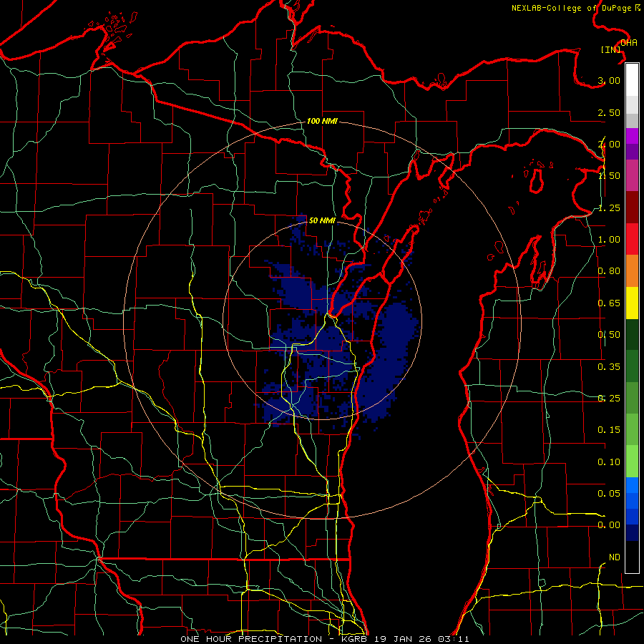The image size is (644, 644).
Task: Click the pink 1.50 legend swatch
Action: [632, 176]
